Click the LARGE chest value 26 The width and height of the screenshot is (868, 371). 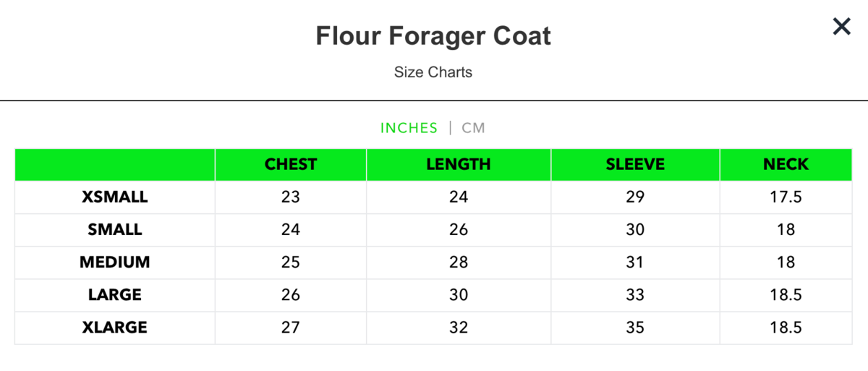(291, 294)
